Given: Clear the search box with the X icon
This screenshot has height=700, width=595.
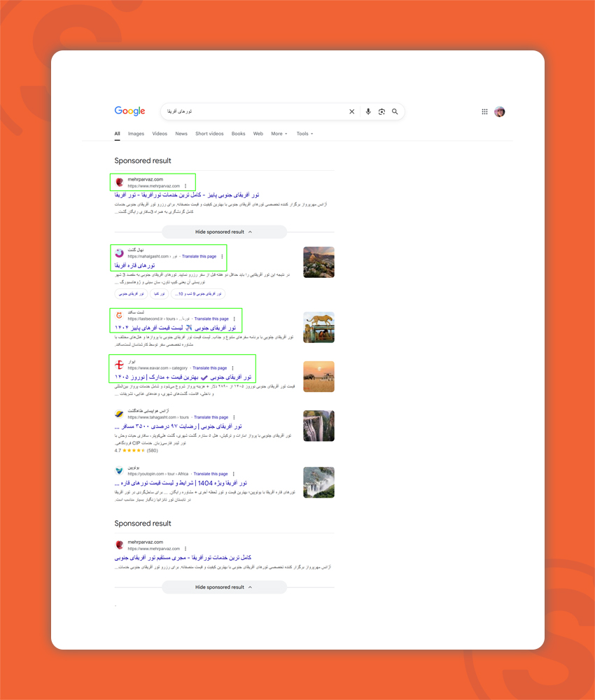Looking at the screenshot, I should point(352,111).
